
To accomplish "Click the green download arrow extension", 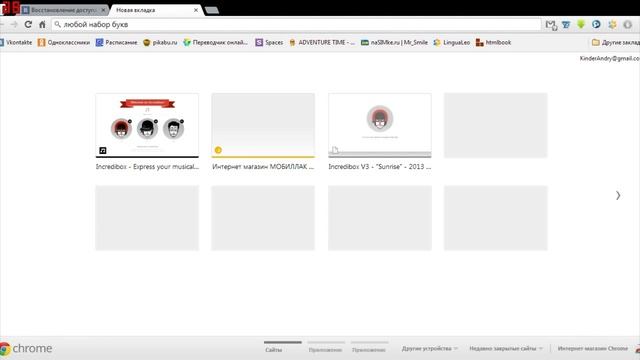I will pos(581,24).
